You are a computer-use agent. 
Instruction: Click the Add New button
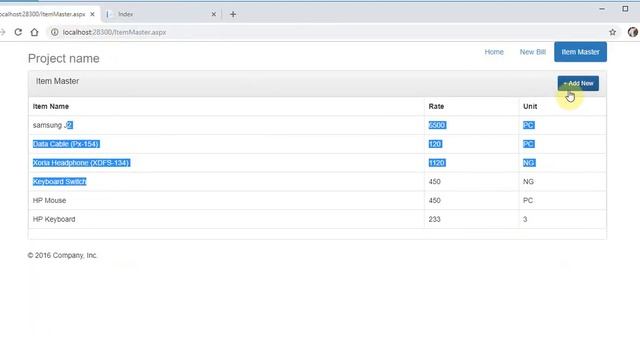pyautogui.click(x=578, y=83)
